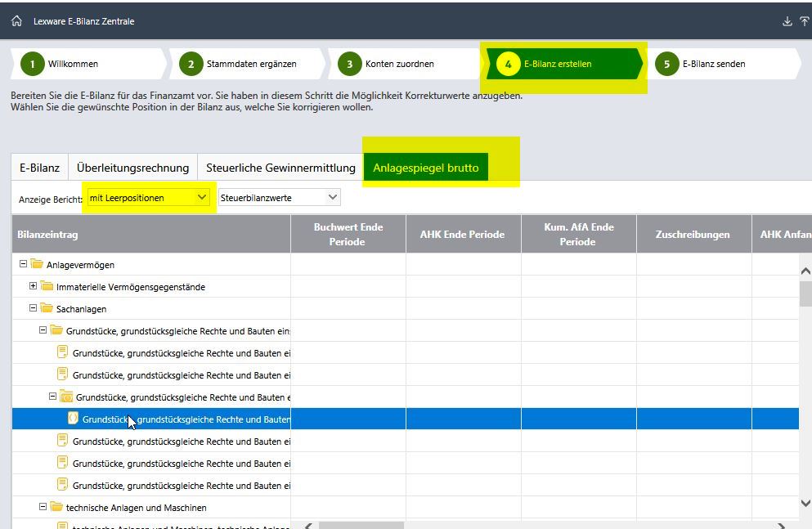This screenshot has height=529, width=812.
Task: Click document icon of highlighted Grundstücke row
Action: coord(73,419)
